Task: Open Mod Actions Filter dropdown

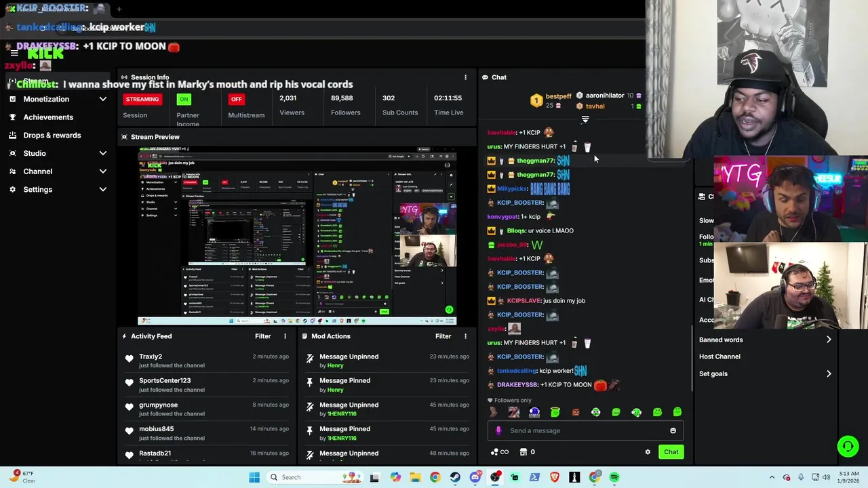Action: [x=443, y=336]
